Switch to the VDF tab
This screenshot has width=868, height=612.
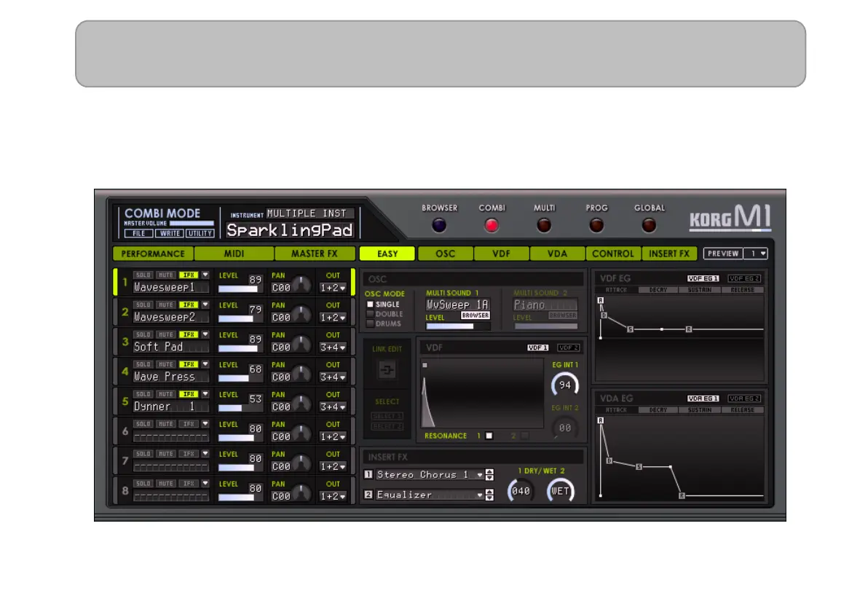tap(501, 254)
